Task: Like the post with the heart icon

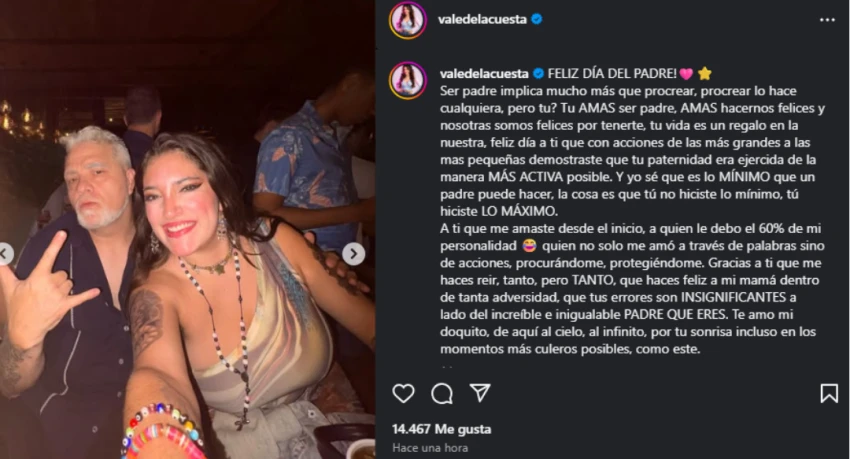Action: tap(403, 393)
